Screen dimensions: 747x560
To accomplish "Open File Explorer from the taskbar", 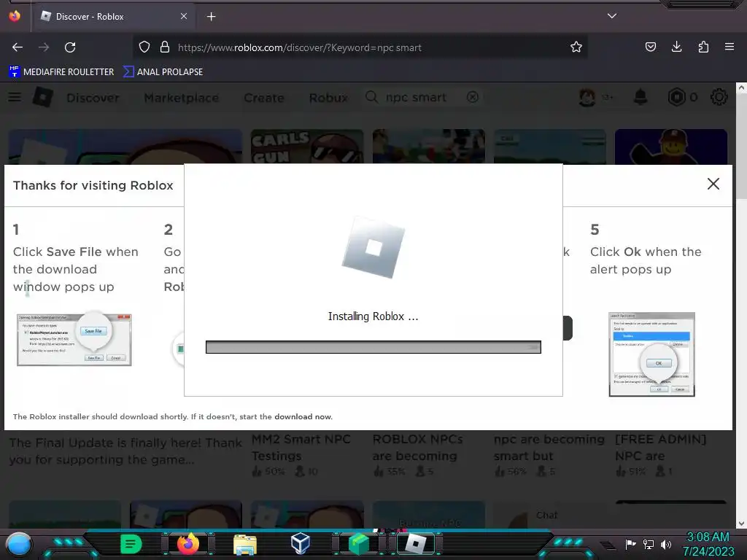I will click(245, 545).
